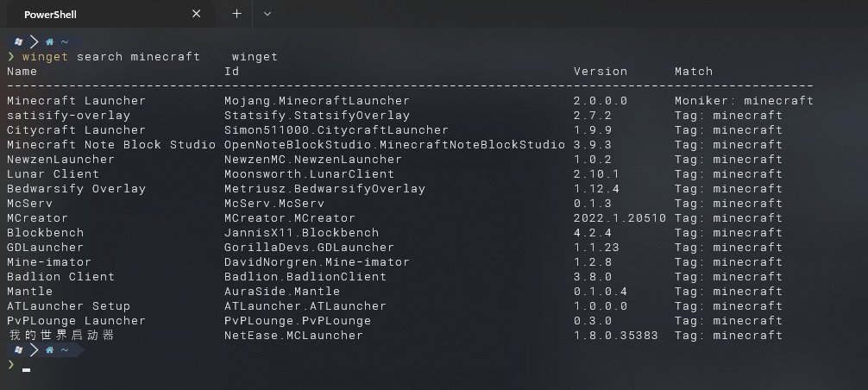Click the 'Citycraft Launcher' name
Viewport: 868px width, 390px height.
tap(77, 130)
